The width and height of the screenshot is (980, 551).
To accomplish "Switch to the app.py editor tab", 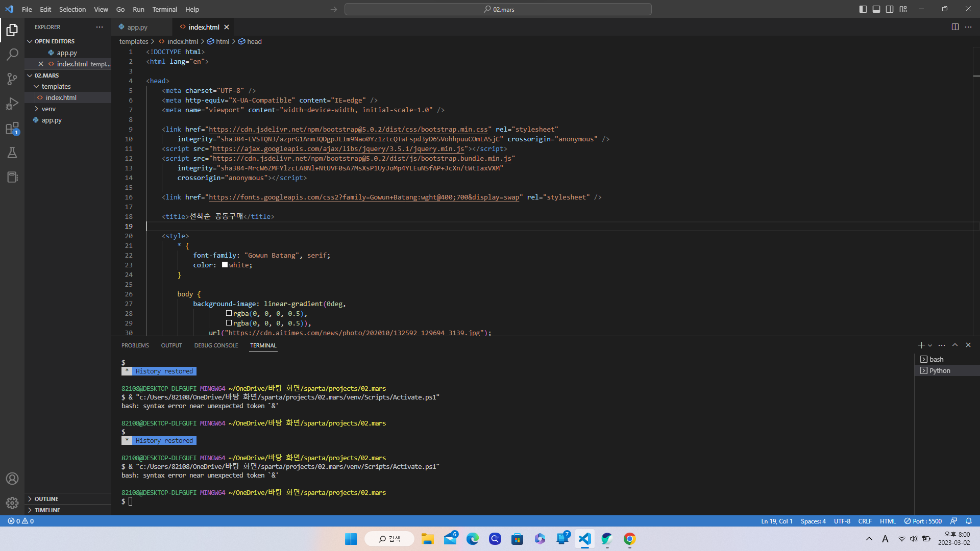I will 138,27.
